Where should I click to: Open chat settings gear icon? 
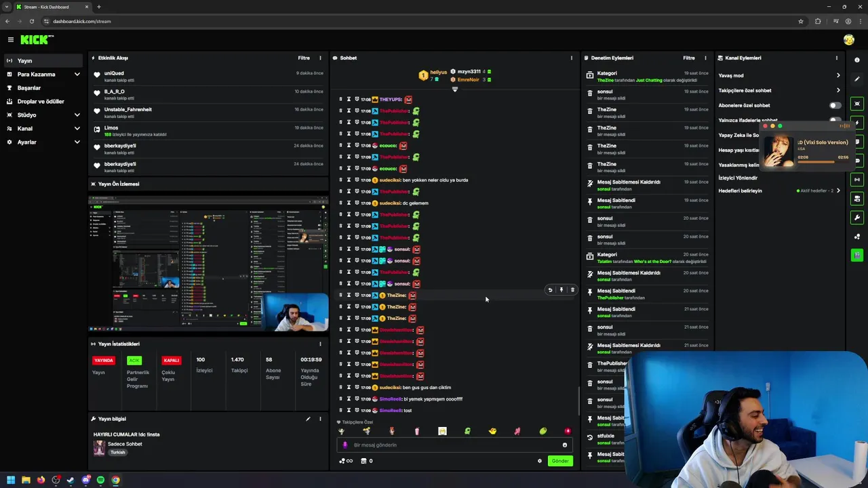(x=540, y=461)
